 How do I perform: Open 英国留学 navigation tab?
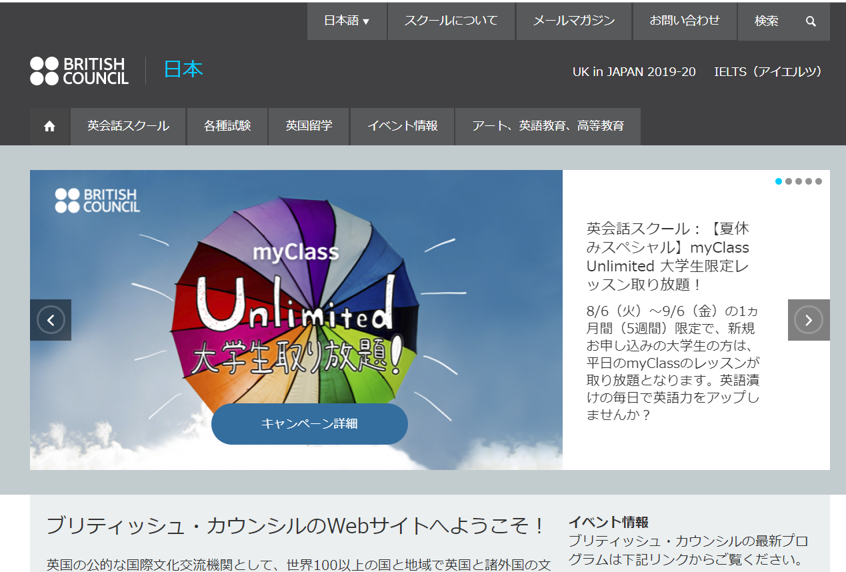[309, 126]
